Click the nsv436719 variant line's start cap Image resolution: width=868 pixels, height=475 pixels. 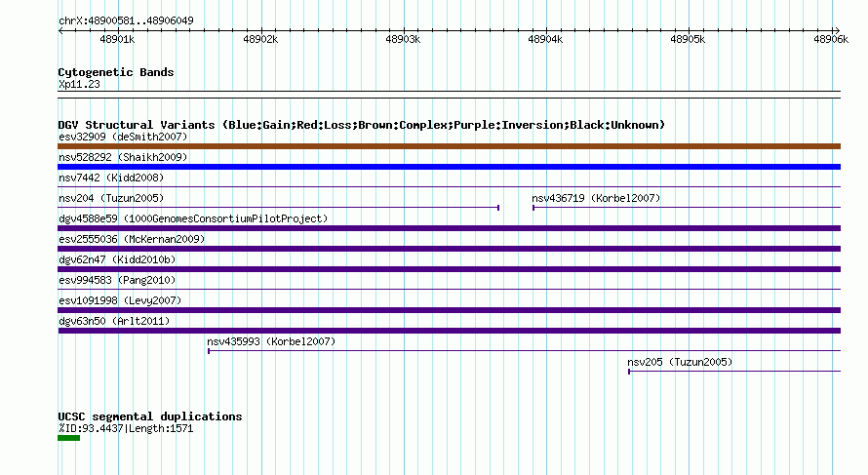(533, 208)
